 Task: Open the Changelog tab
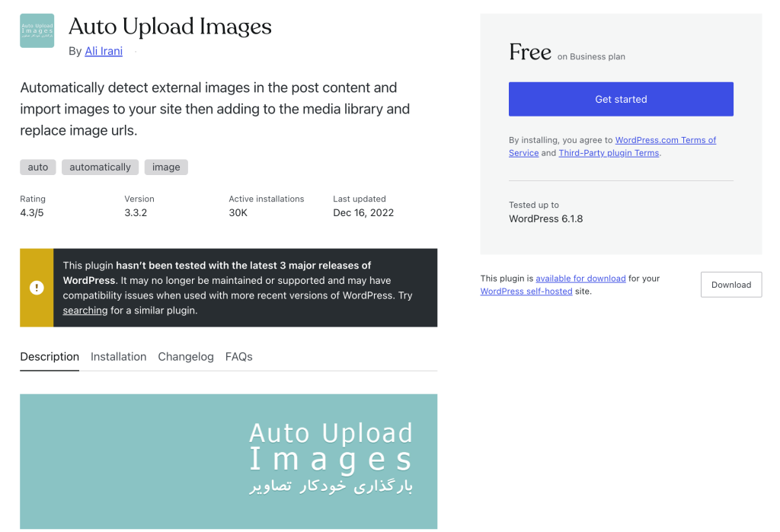(186, 357)
